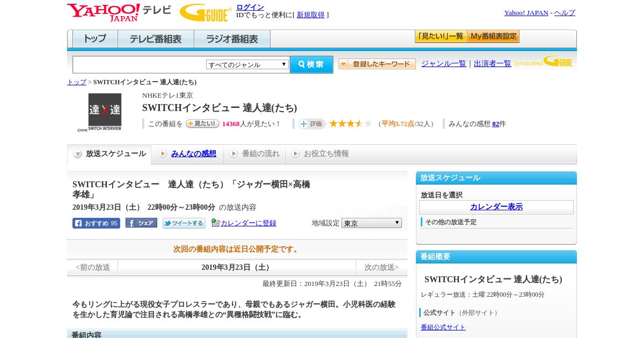Click 最終更新日 timestamp text

click(x=332, y=284)
